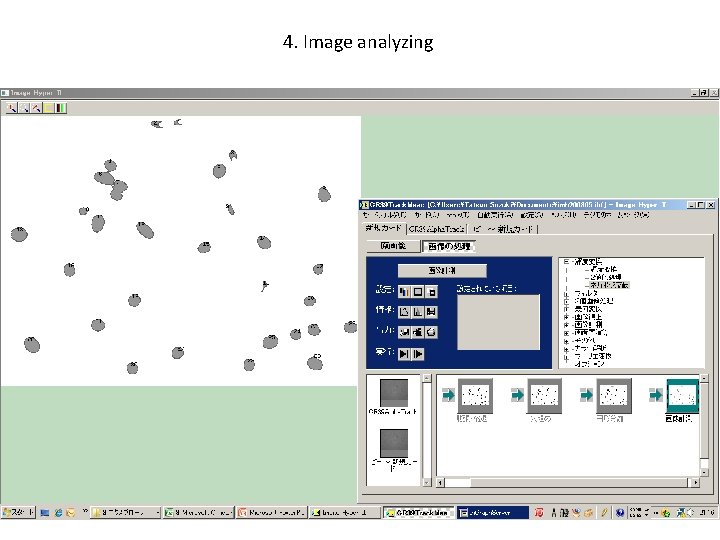Select the second step thumbnail in processing flow
This screenshot has height=540, width=720.
[x=544, y=395]
